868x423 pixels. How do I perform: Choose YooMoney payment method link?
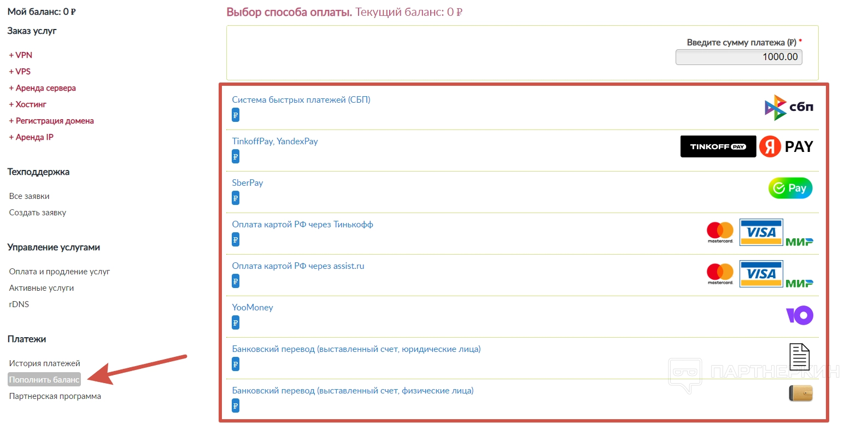pos(253,307)
